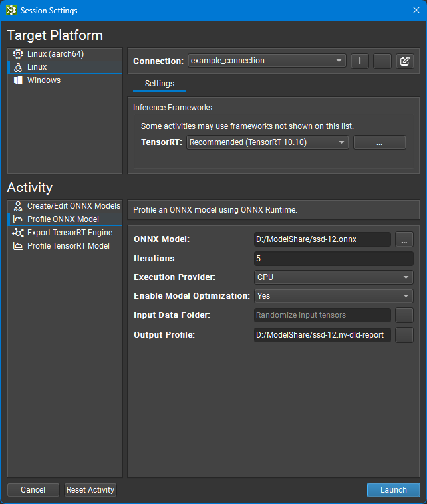427x504 pixels.
Task: Click the add connection plus icon
Action: point(360,61)
